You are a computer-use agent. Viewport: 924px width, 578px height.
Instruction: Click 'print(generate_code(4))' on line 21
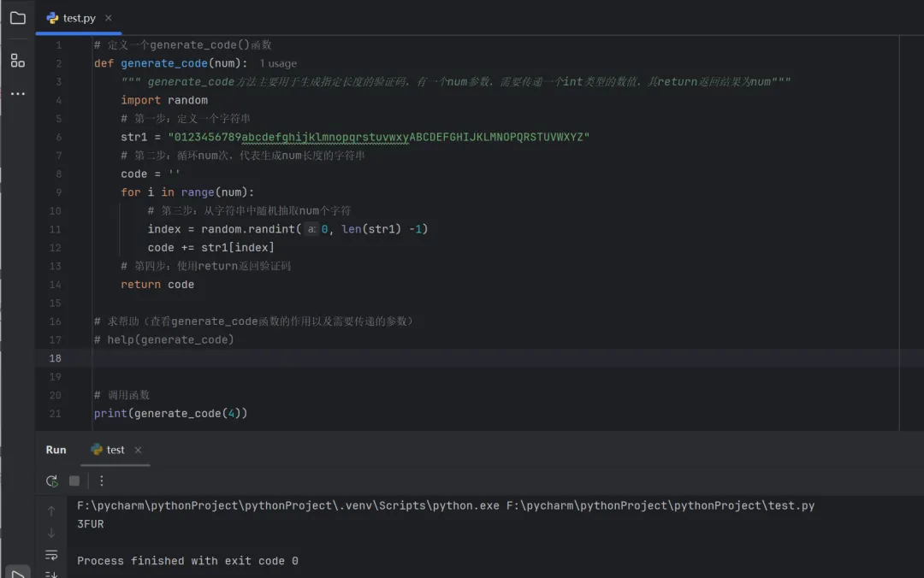click(170, 414)
